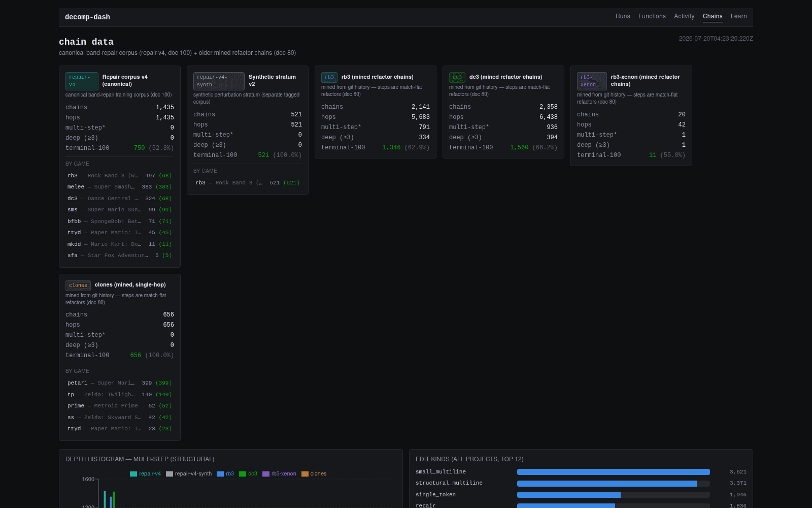The width and height of the screenshot is (812, 508).
Task: Click the repair-v4 badge tag
Action: pos(82,81)
